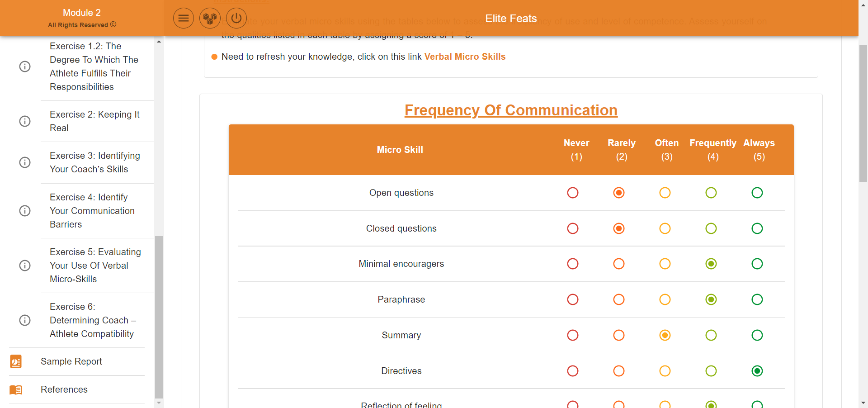This screenshot has height=408, width=868.
Task: Open the hamburger menu icon
Action: (184, 19)
